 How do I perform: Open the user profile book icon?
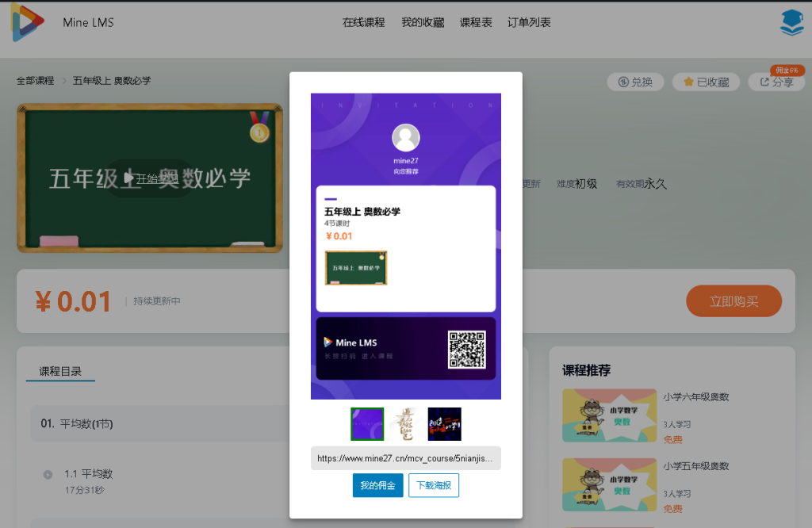[x=792, y=23]
